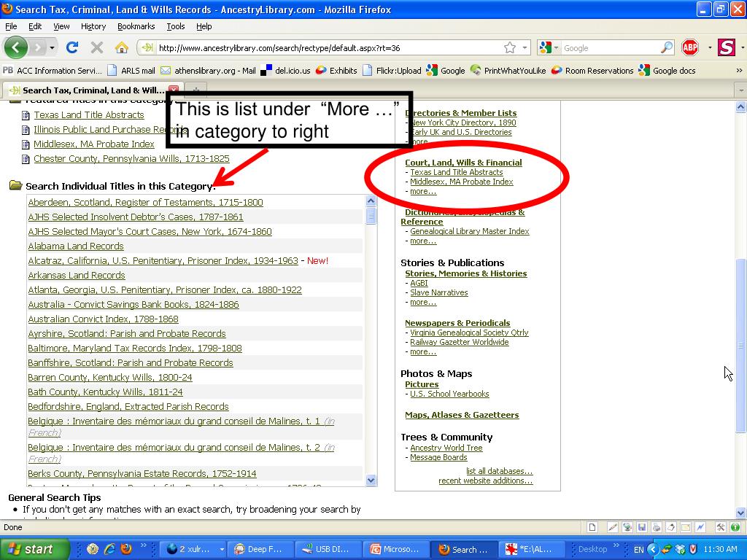Go to the Home page

(x=122, y=47)
